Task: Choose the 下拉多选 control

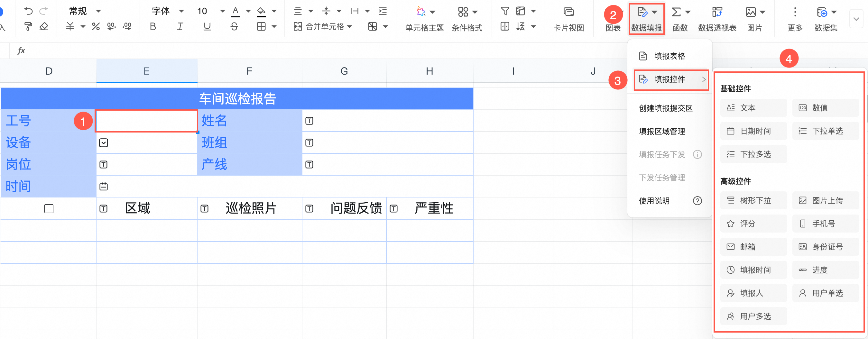Action: click(753, 154)
